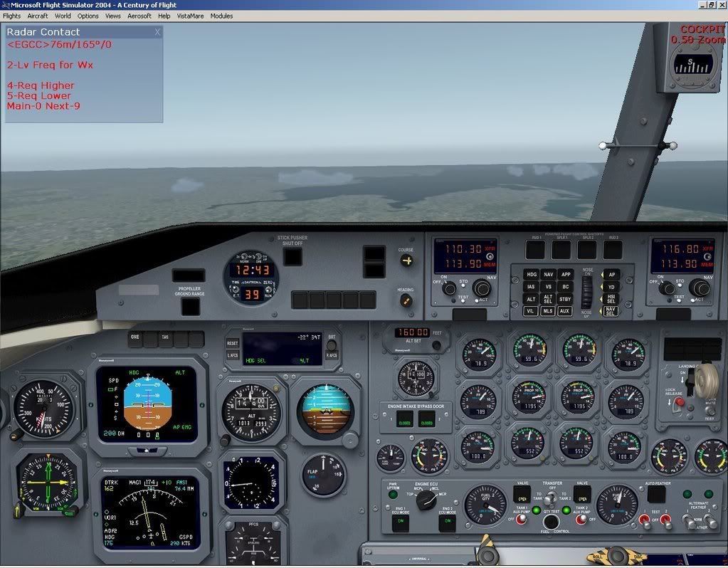Image resolution: width=728 pixels, height=568 pixels.
Task: Close the Radar Contact window
Action: coord(157,32)
